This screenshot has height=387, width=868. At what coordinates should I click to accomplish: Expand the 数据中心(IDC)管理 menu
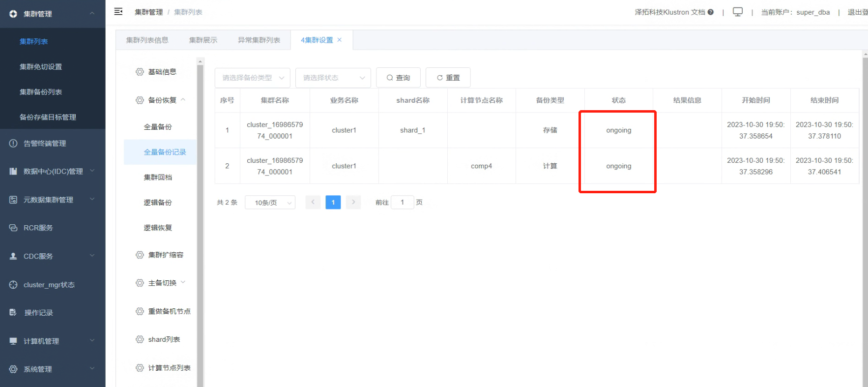(x=53, y=172)
